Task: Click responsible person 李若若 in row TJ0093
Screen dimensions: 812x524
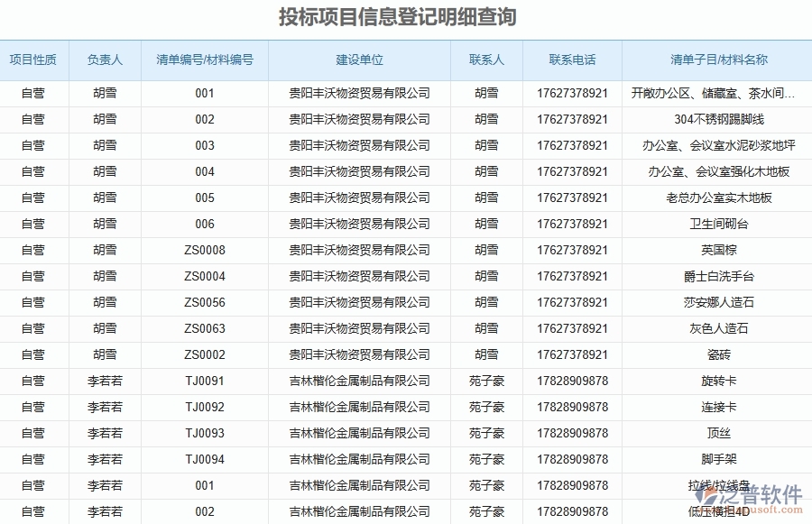Action: (106, 433)
